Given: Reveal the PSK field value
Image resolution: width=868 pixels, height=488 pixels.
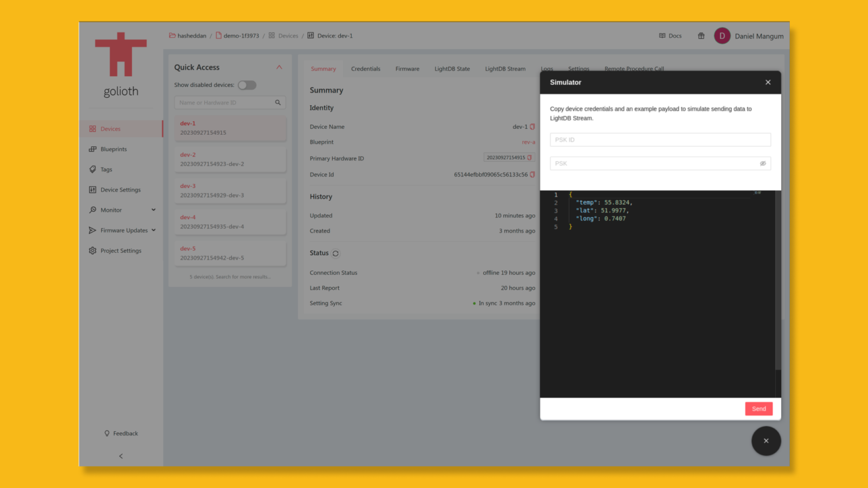Looking at the screenshot, I should coord(763,163).
